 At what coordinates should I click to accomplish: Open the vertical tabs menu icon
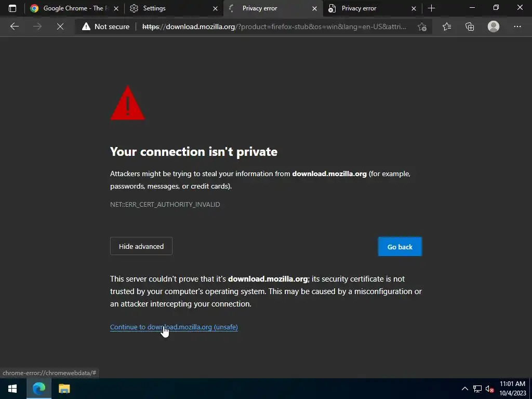(x=12, y=8)
